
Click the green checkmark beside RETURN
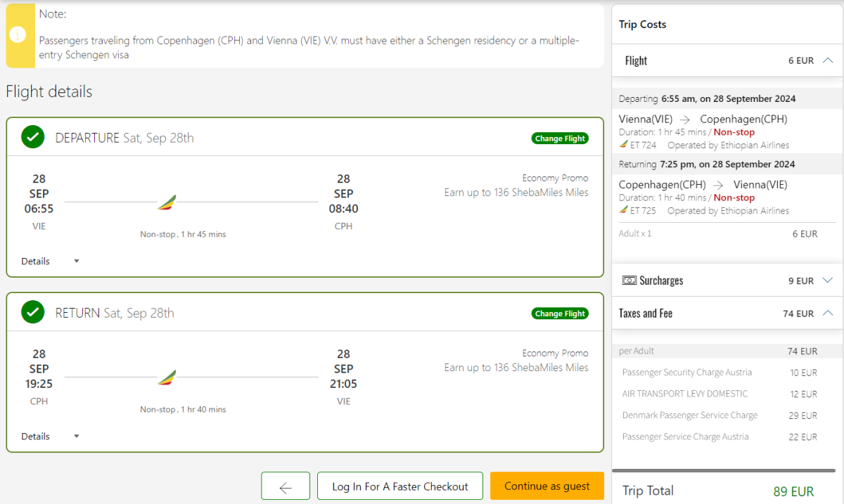32,312
